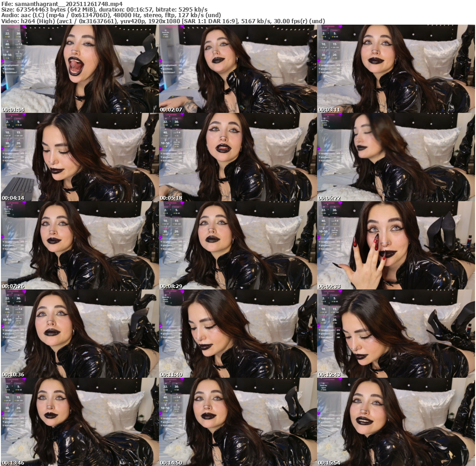The image size is (476, 466).
Task: Click the thumbnail stamped 00:05:18
Action: pos(238,157)
